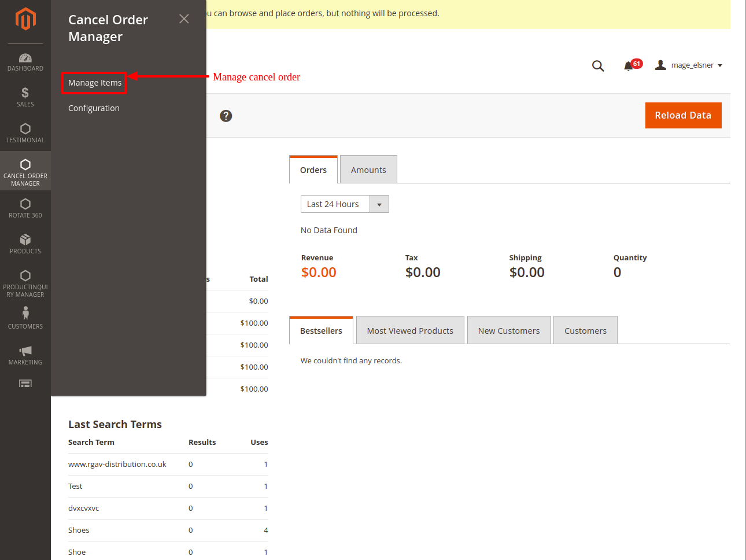Click the search magnifier icon

click(598, 66)
